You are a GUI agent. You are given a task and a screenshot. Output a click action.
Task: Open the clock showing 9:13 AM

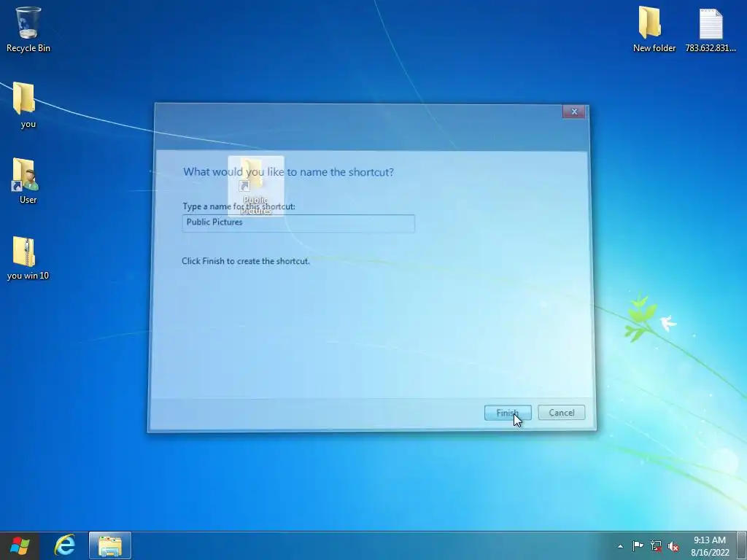click(710, 546)
